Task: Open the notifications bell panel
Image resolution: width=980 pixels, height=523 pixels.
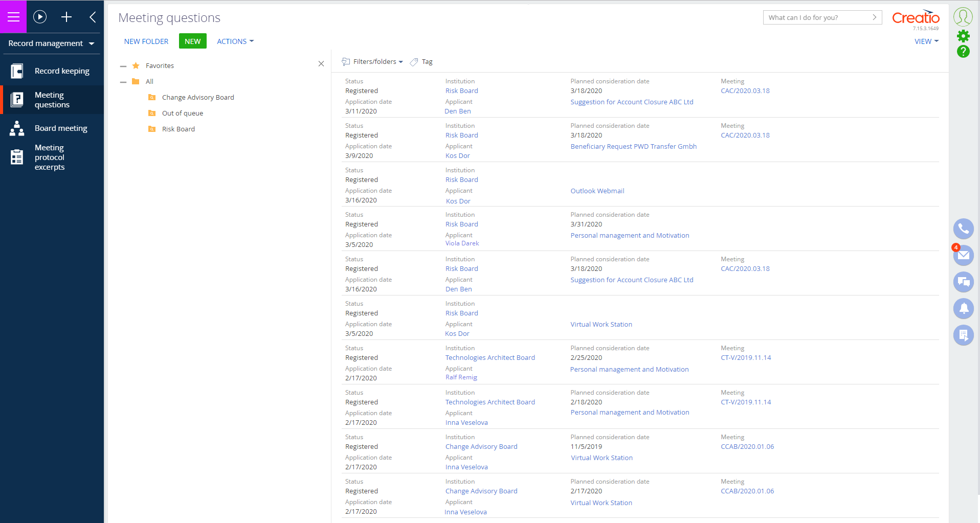Action: pos(963,308)
